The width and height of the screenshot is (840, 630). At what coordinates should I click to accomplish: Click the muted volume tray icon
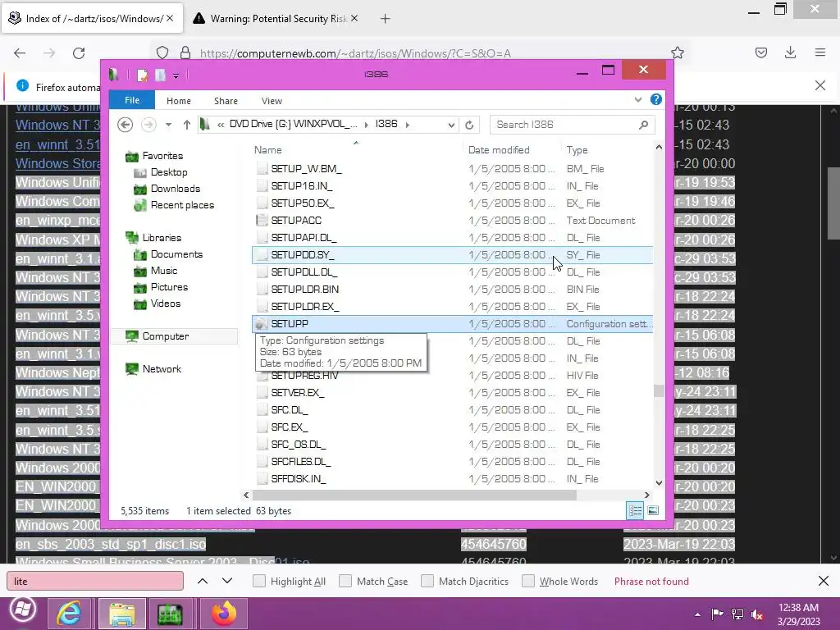pos(757,614)
